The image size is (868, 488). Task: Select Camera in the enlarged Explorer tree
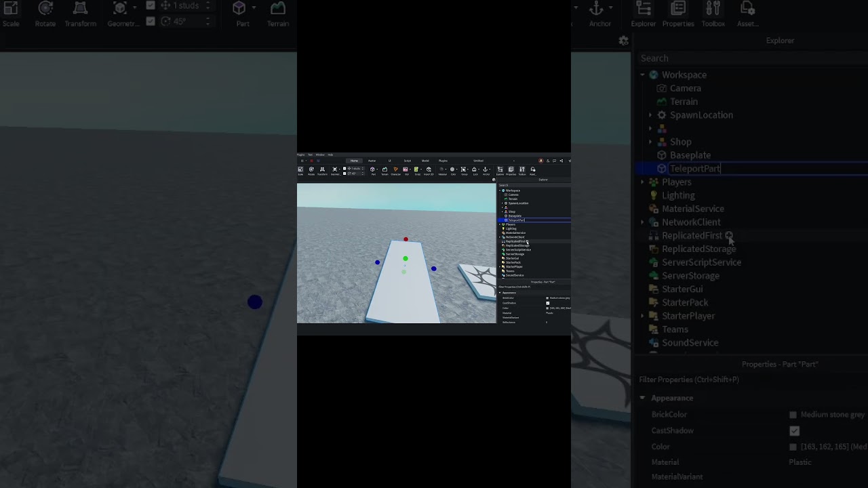click(686, 88)
